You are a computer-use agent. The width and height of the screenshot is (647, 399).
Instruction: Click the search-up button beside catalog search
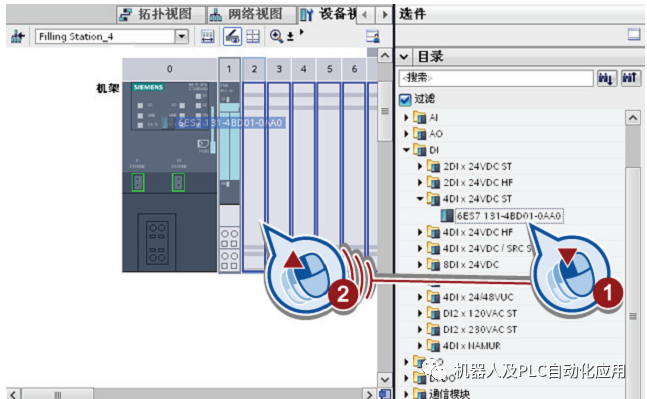630,78
